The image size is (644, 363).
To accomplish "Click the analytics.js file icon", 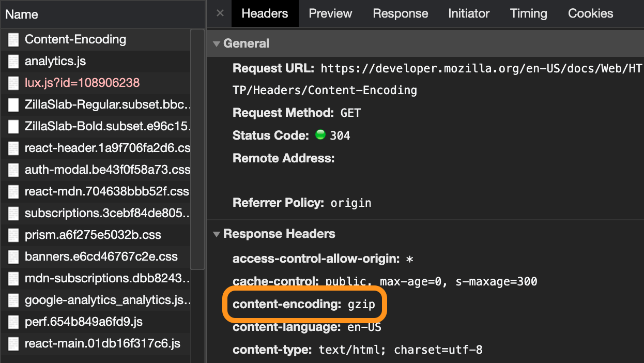I will 13,61.
